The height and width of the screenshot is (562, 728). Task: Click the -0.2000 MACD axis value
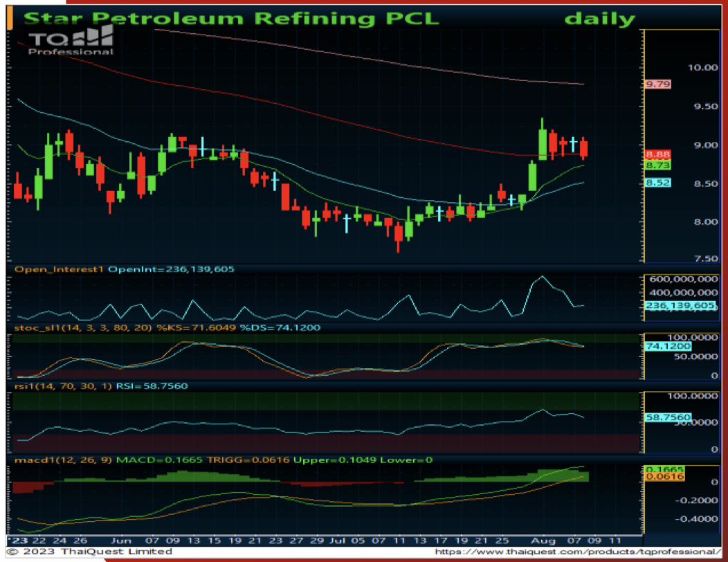tap(696, 500)
